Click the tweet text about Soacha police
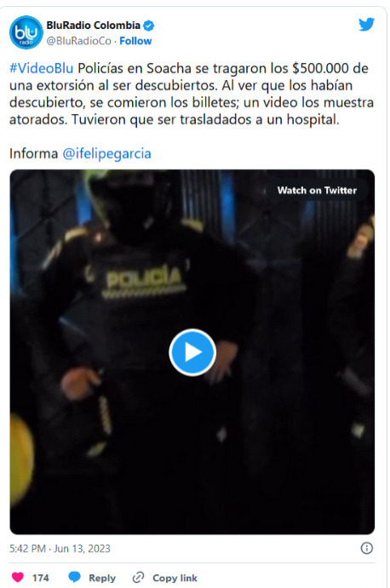 (192, 94)
